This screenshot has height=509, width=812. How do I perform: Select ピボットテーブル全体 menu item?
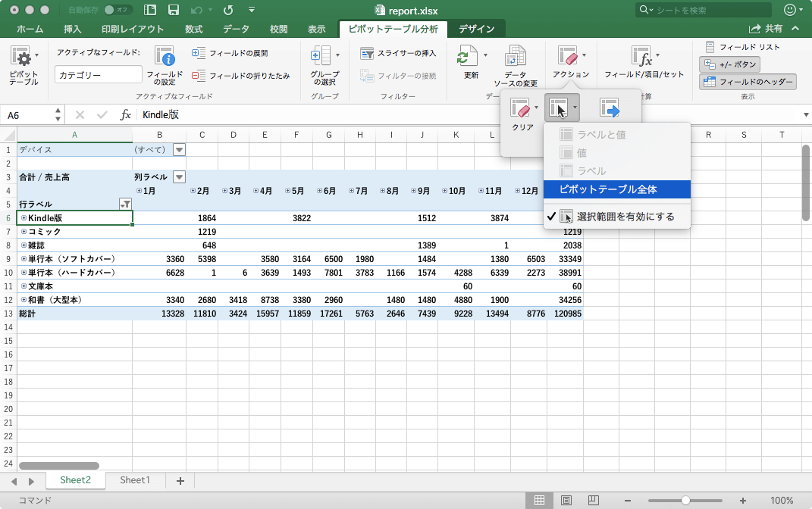616,189
